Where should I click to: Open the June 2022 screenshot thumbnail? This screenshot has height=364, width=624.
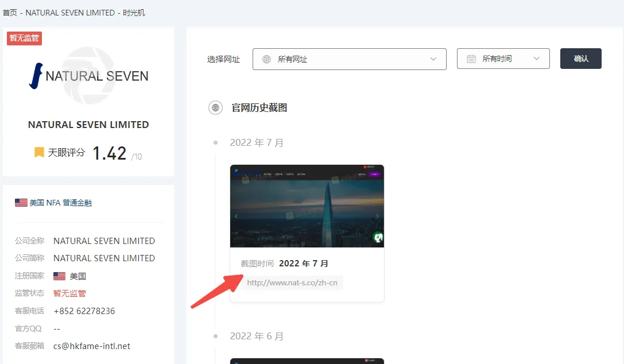click(x=307, y=361)
